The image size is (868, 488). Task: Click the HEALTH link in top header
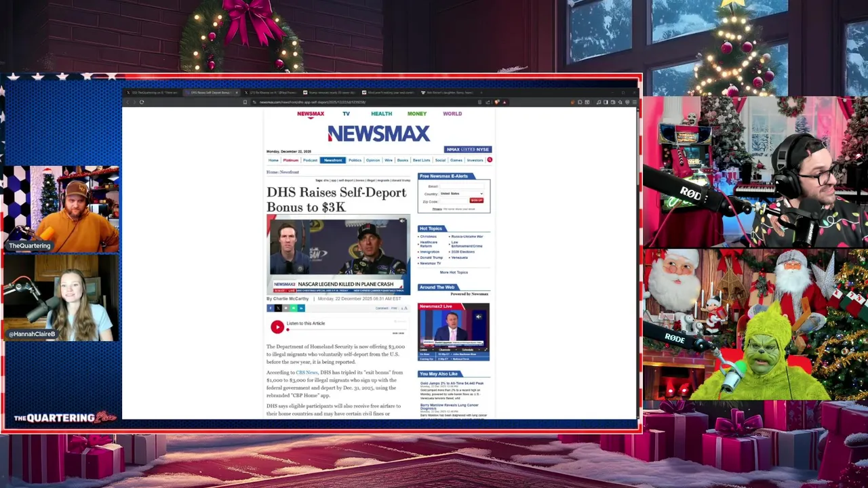pyautogui.click(x=381, y=114)
